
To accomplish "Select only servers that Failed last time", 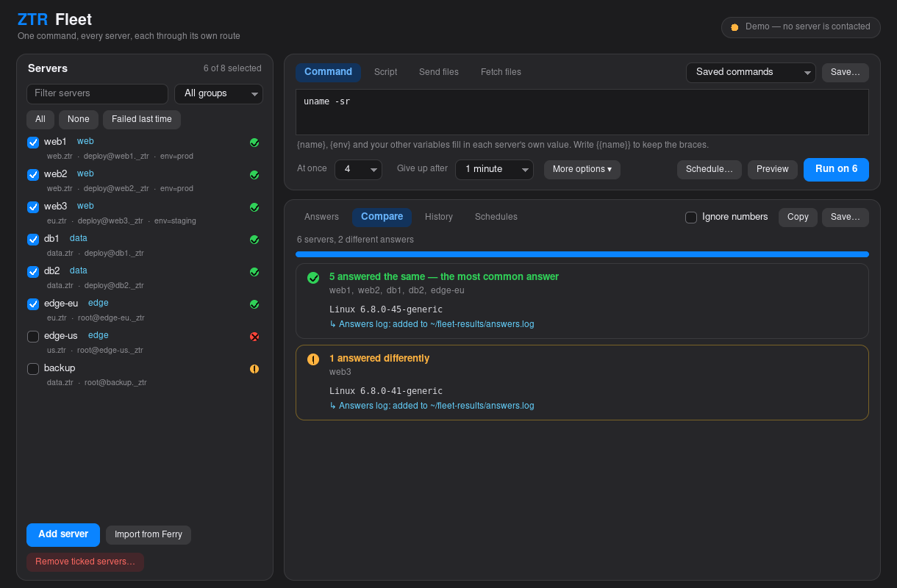I will coord(142,120).
